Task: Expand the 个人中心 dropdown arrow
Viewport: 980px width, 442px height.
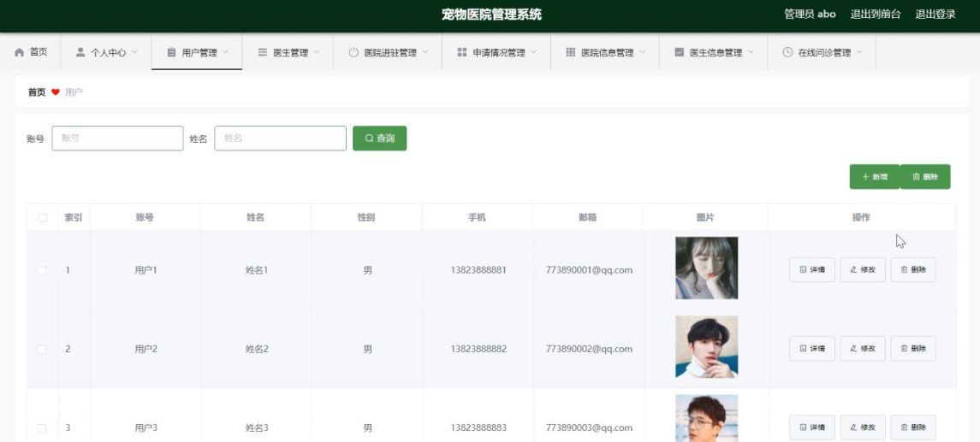Action: point(134,52)
